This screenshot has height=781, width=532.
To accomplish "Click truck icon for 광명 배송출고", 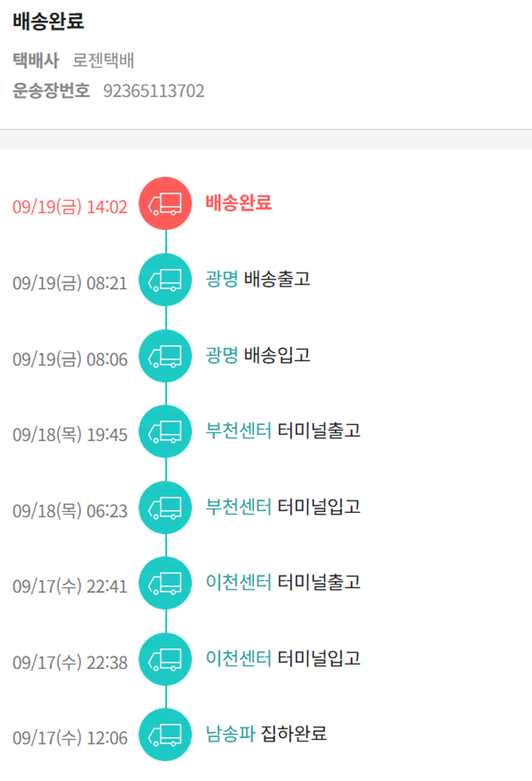I will tap(165, 279).
